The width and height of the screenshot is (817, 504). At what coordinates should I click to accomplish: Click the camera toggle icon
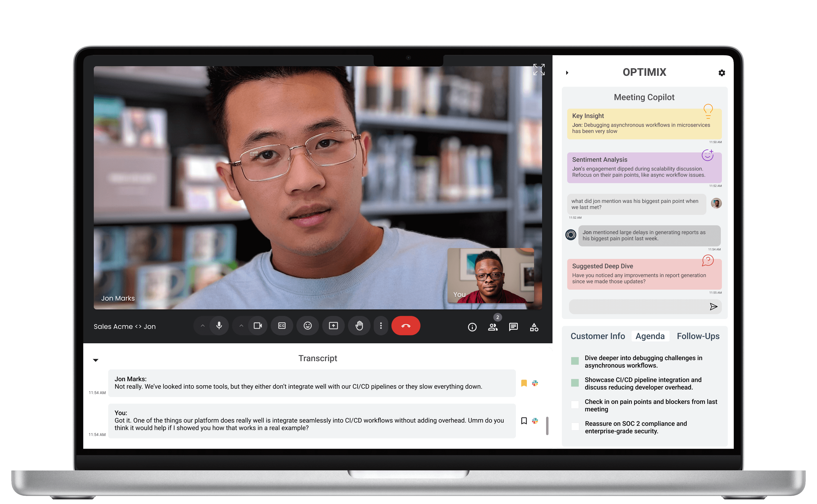(x=257, y=325)
